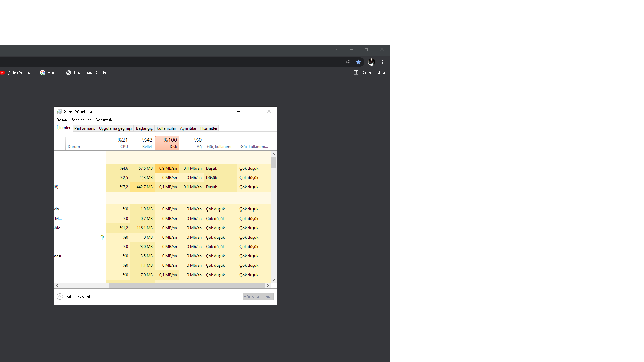Sort by the Bellek column header
This screenshot has width=644, height=362.
(143, 143)
